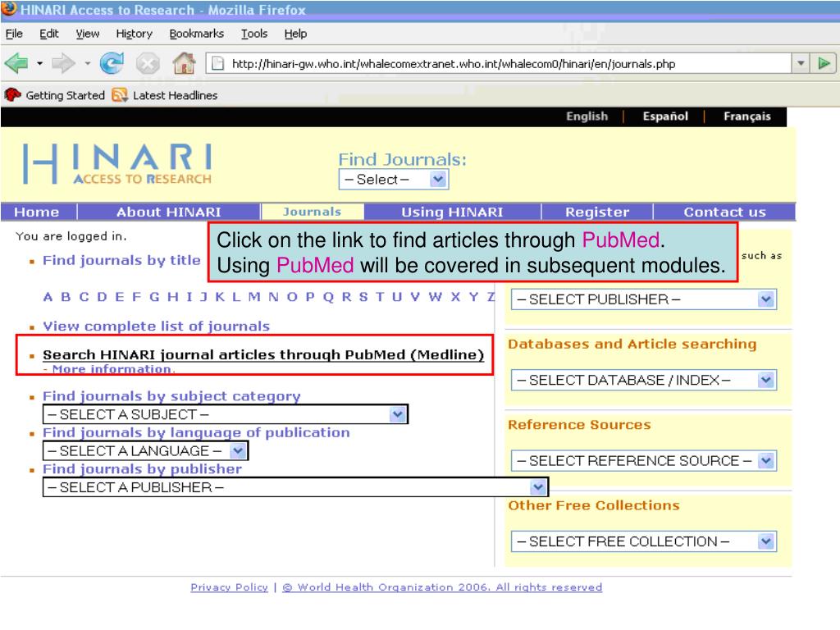Open the address bar URL history dropdown
The width and height of the screenshot is (840, 630).
[x=801, y=63]
